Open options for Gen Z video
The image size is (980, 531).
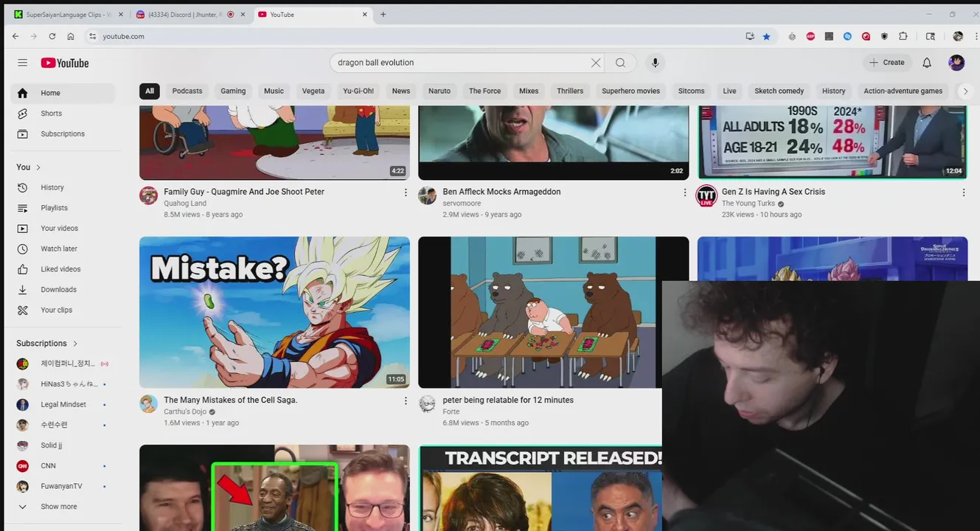[963, 192]
